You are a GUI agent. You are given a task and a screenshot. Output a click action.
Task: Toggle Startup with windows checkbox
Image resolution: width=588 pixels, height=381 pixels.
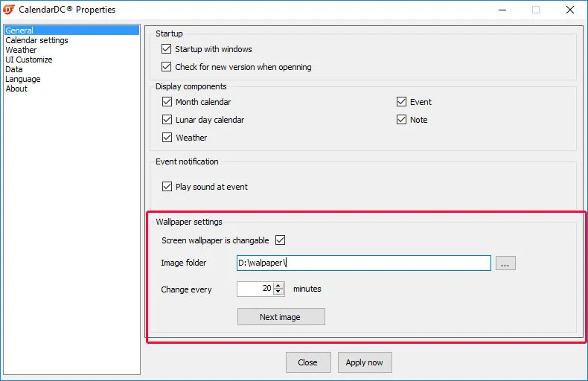tap(167, 49)
